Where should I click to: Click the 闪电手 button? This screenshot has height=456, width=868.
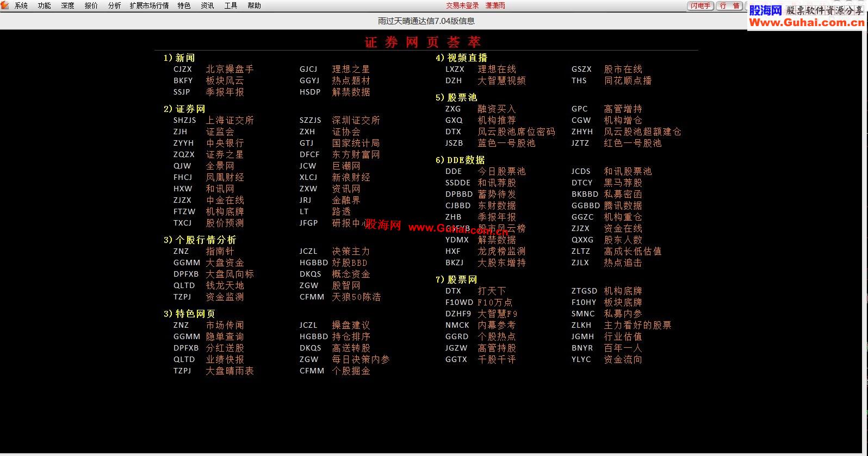(x=700, y=5)
